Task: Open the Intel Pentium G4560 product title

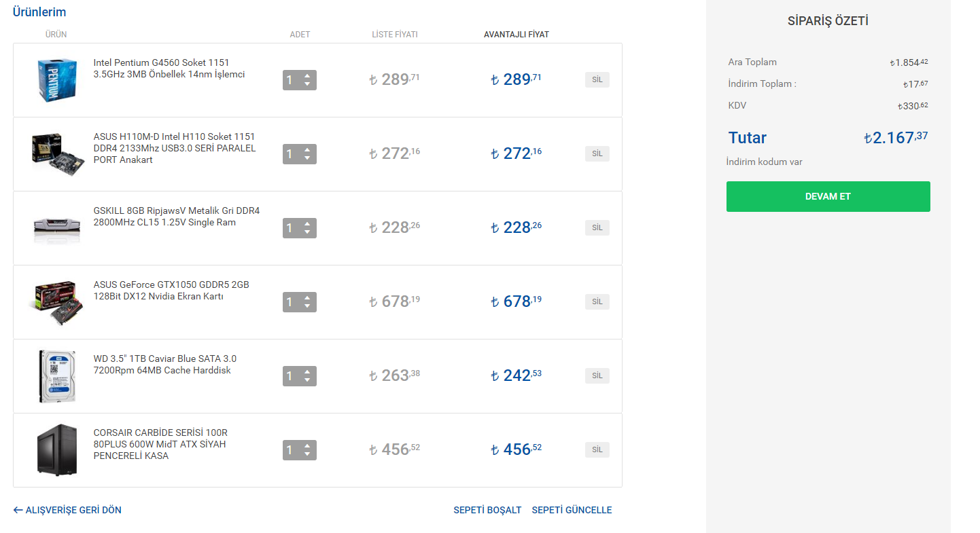Action: click(x=169, y=69)
